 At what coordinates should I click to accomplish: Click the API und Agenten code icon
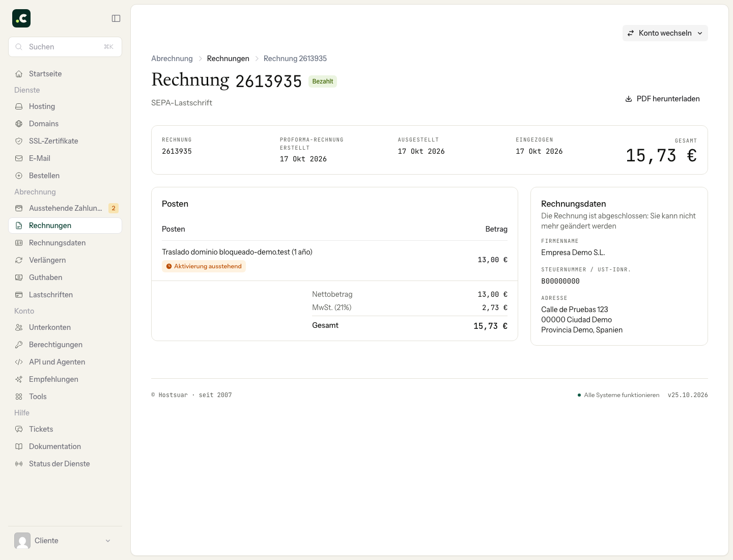pyautogui.click(x=19, y=362)
